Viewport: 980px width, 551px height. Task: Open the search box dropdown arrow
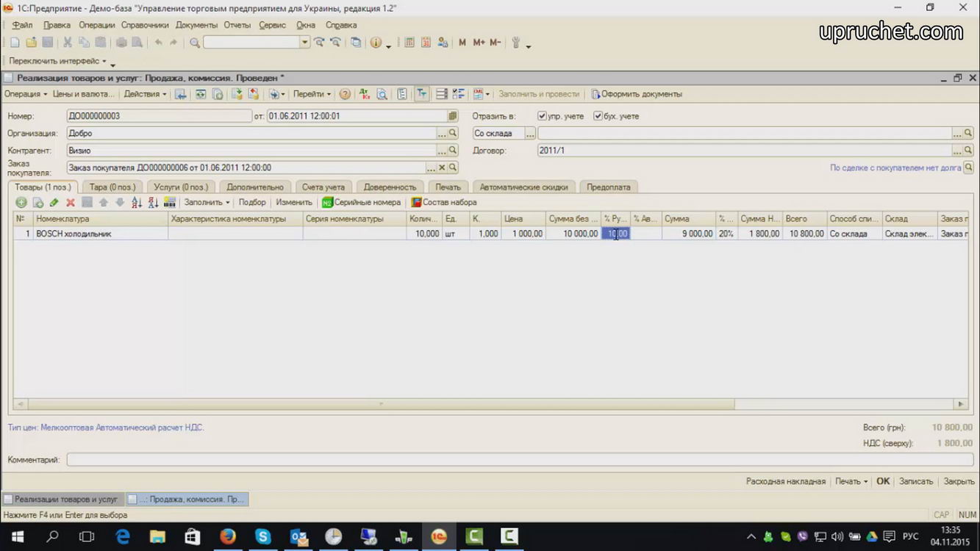click(x=304, y=43)
